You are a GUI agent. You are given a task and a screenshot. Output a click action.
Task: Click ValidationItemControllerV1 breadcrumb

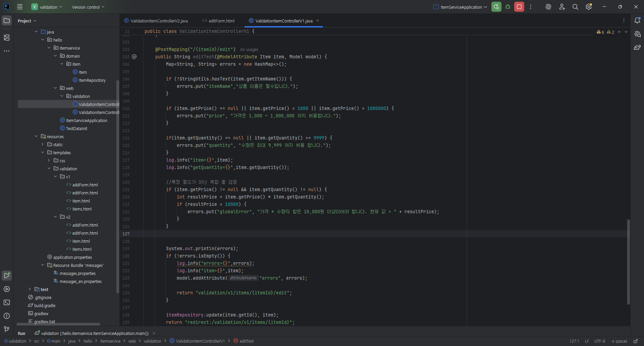coord(197,341)
